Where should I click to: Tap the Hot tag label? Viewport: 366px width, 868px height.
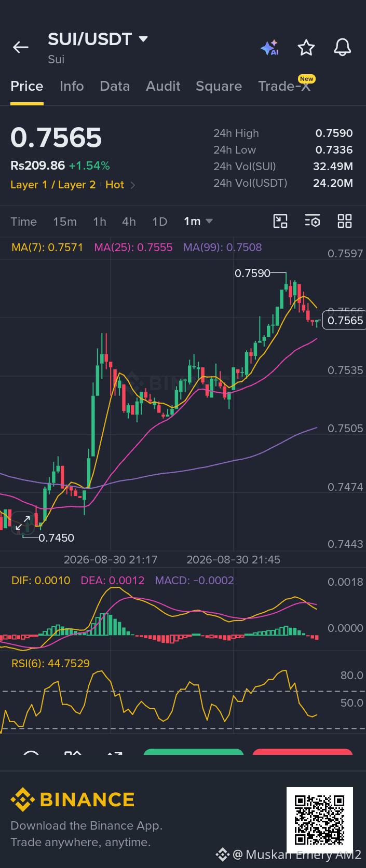115,185
